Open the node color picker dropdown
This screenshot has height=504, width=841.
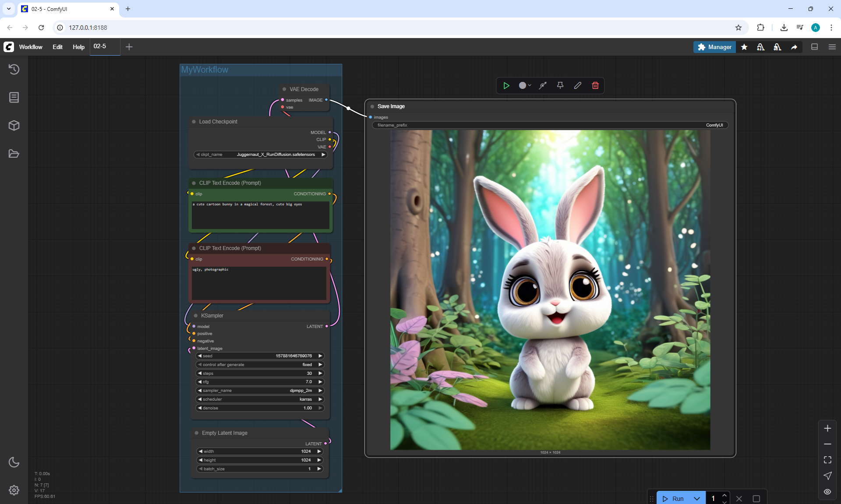click(525, 85)
